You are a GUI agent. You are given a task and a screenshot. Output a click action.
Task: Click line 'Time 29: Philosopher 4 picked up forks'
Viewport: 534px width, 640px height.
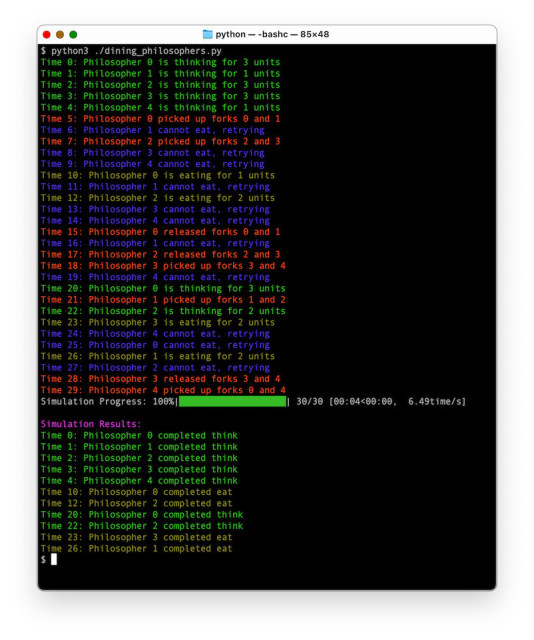point(163,390)
